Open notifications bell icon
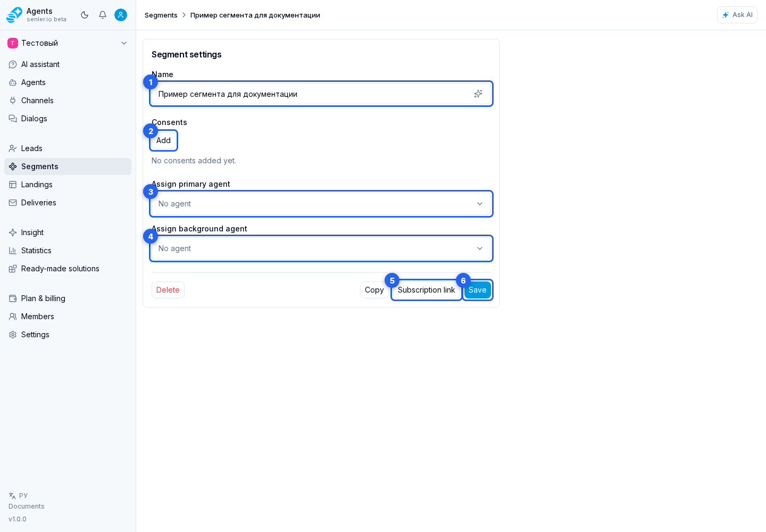Screen dimensions: 766x532 click(x=103, y=15)
